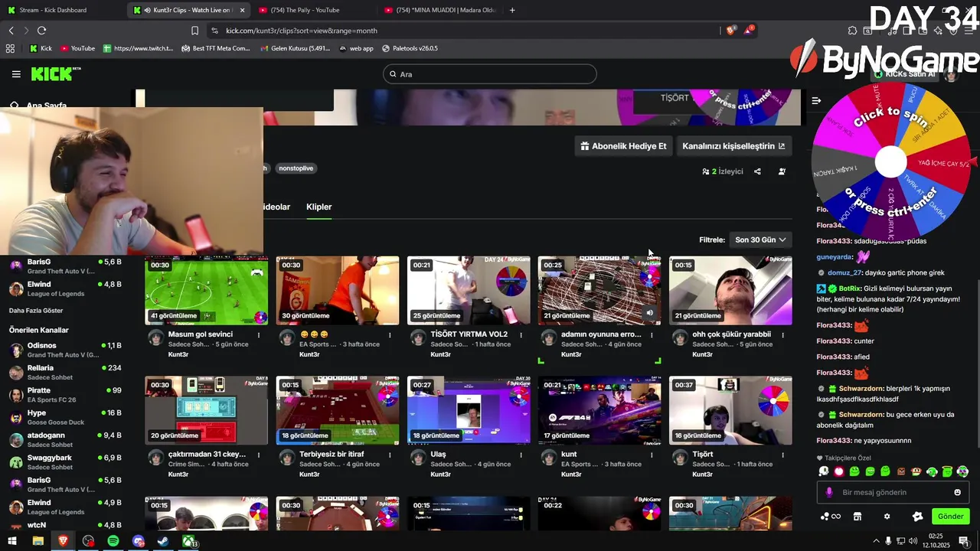Screen dimensions: 980x551
Task: Click the person icon right of share
Action: pos(782,171)
